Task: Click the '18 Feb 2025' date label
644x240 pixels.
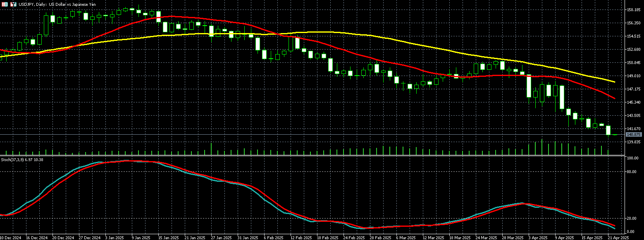Action: [x=327, y=238]
